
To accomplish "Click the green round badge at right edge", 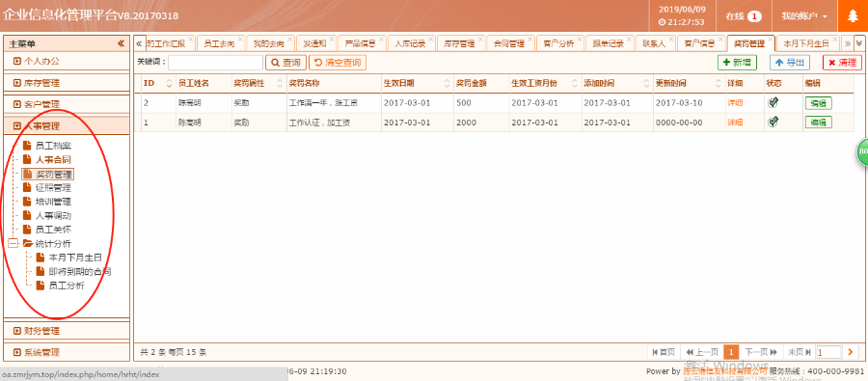I will point(862,151).
